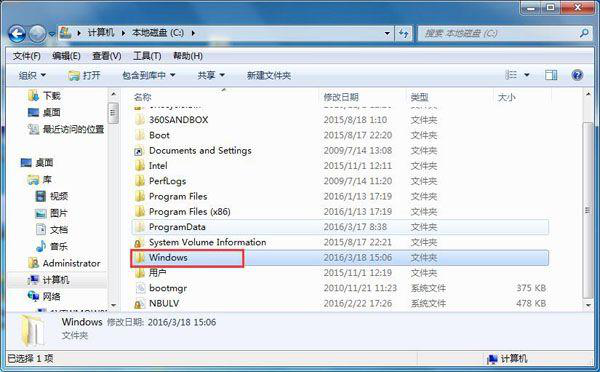Select the Program Files folder icon
600x372 pixels.
click(x=139, y=196)
